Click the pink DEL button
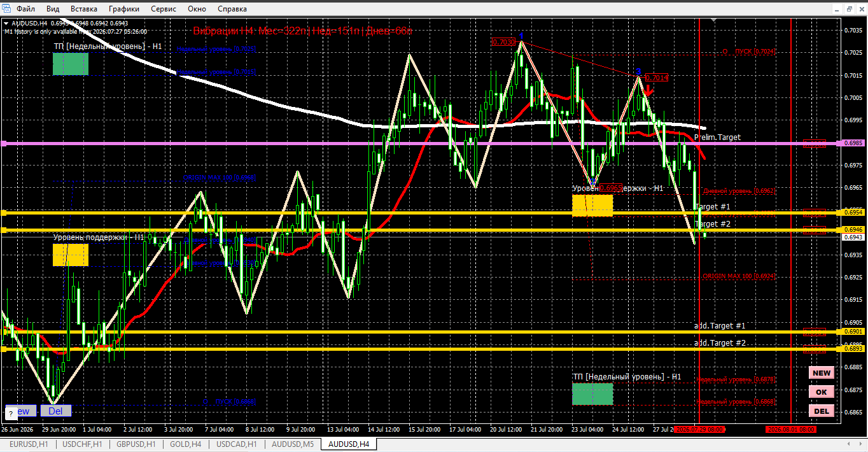 point(822,411)
